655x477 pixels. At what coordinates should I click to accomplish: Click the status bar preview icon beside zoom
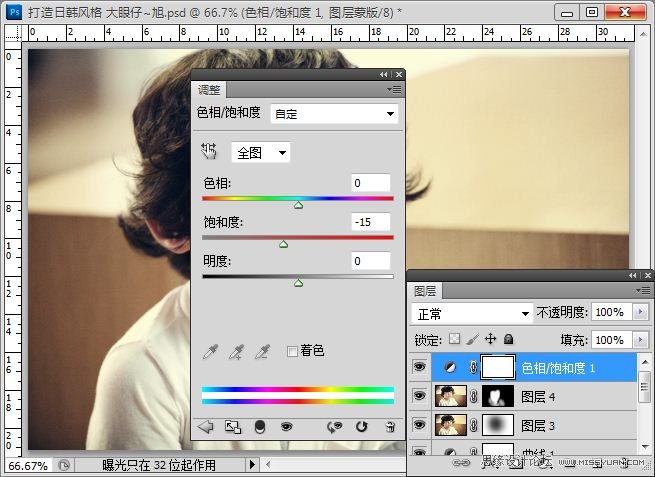click(x=64, y=465)
